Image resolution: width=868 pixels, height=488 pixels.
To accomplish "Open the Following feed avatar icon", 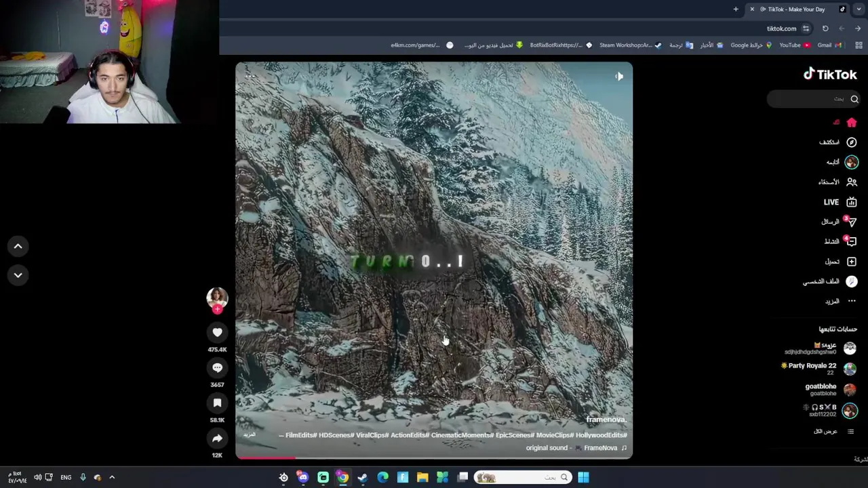I will [852, 162].
